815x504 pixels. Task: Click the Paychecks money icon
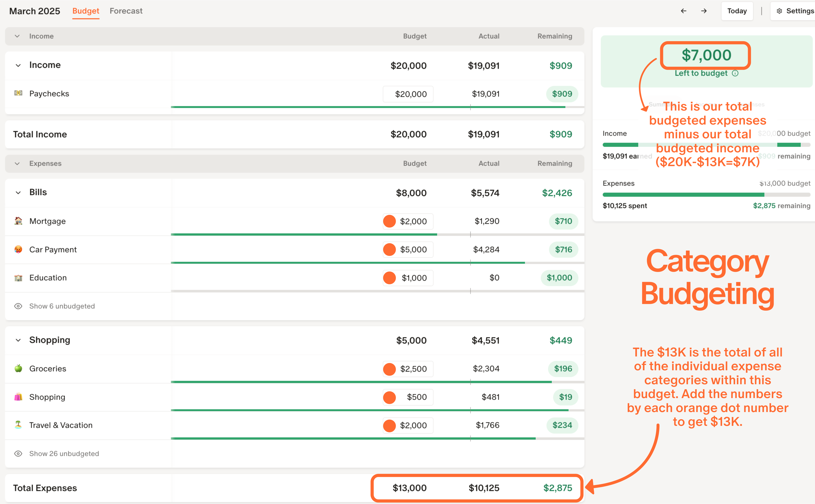[x=18, y=93]
